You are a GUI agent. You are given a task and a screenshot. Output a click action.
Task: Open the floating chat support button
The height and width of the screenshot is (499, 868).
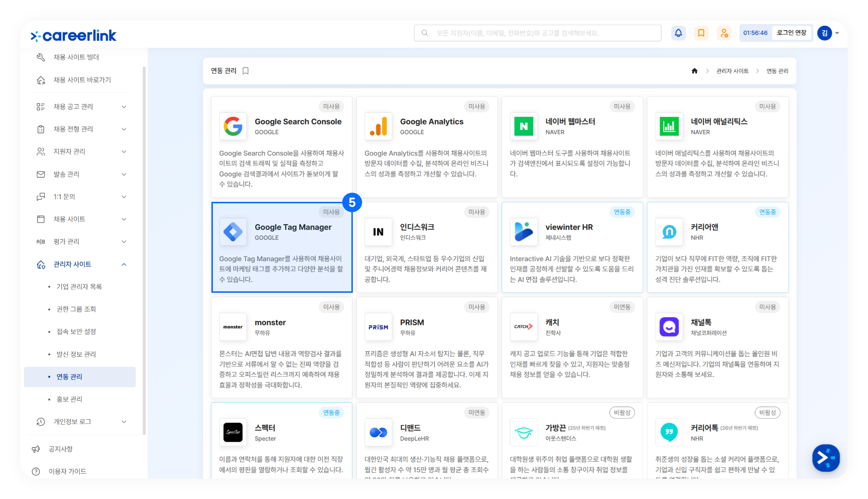826,458
